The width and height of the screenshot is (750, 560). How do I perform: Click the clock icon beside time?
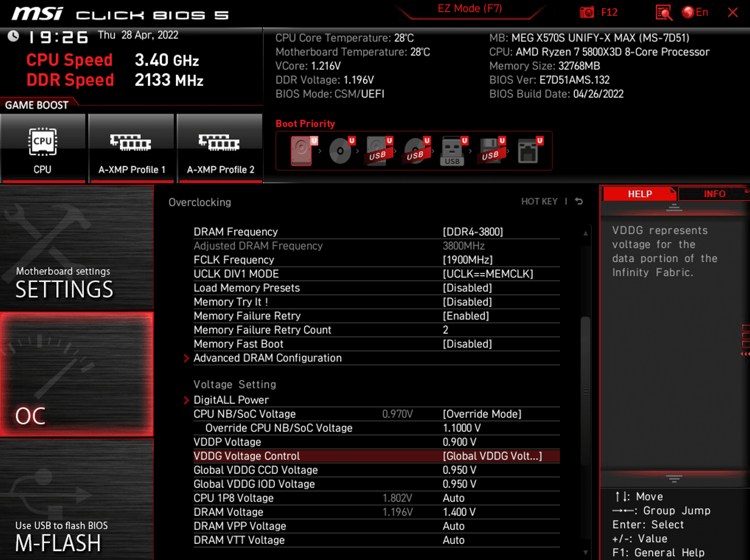coord(13,36)
